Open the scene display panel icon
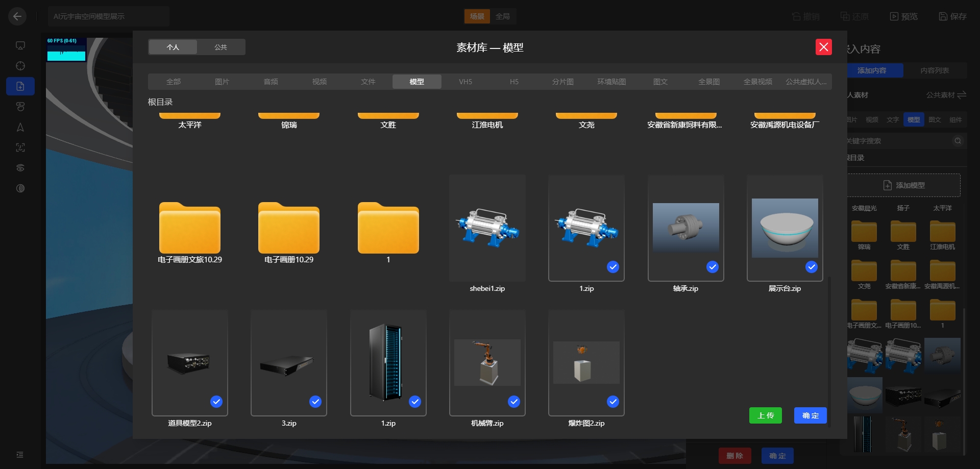 coord(20,45)
